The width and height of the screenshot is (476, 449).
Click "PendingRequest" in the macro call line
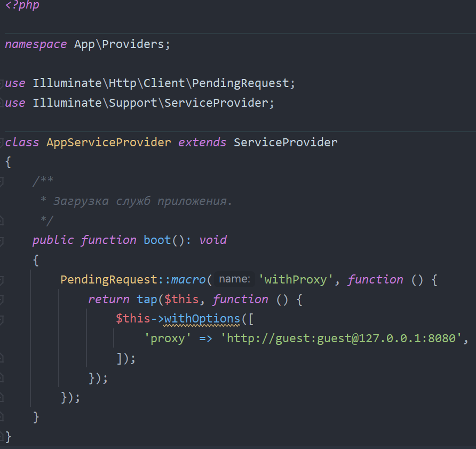click(109, 280)
